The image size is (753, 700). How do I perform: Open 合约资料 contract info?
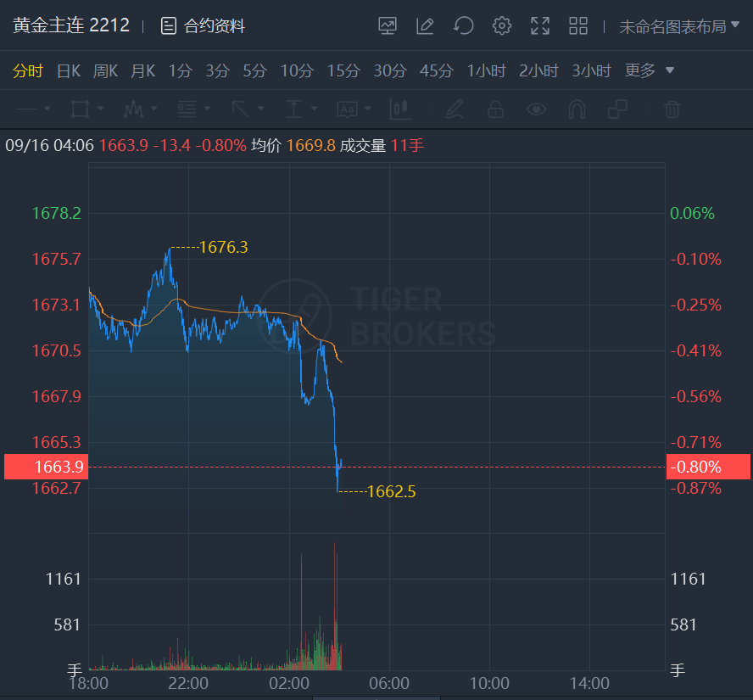point(204,26)
